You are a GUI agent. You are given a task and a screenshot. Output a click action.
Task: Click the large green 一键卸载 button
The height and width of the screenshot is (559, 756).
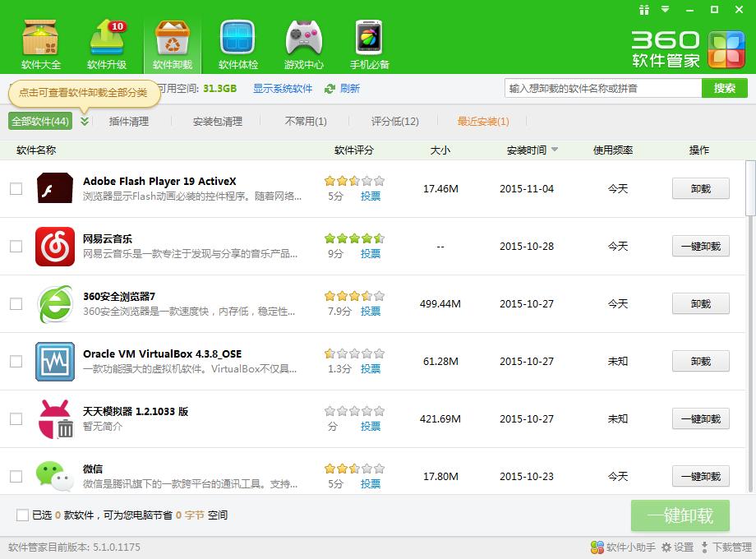pos(680,515)
